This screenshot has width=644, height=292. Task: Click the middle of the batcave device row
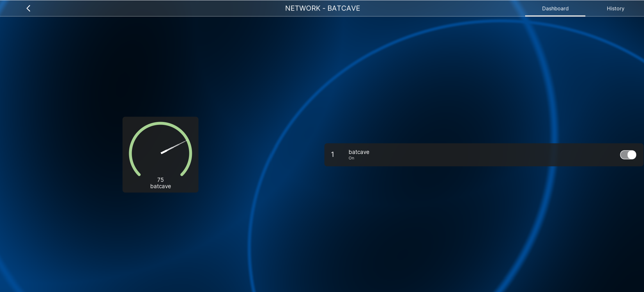(x=481, y=155)
